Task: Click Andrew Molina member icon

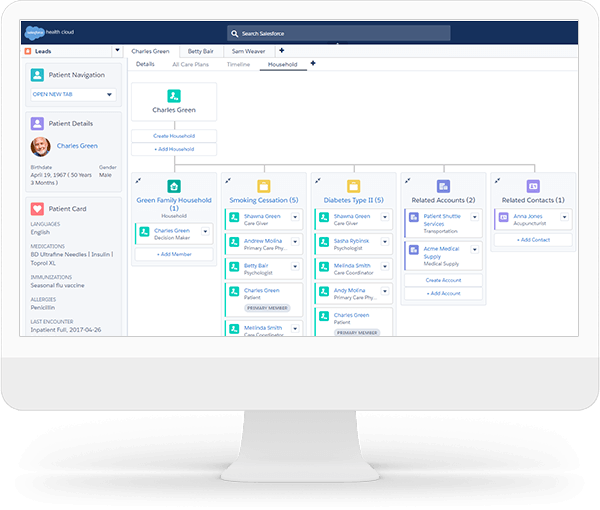Action: [234, 242]
